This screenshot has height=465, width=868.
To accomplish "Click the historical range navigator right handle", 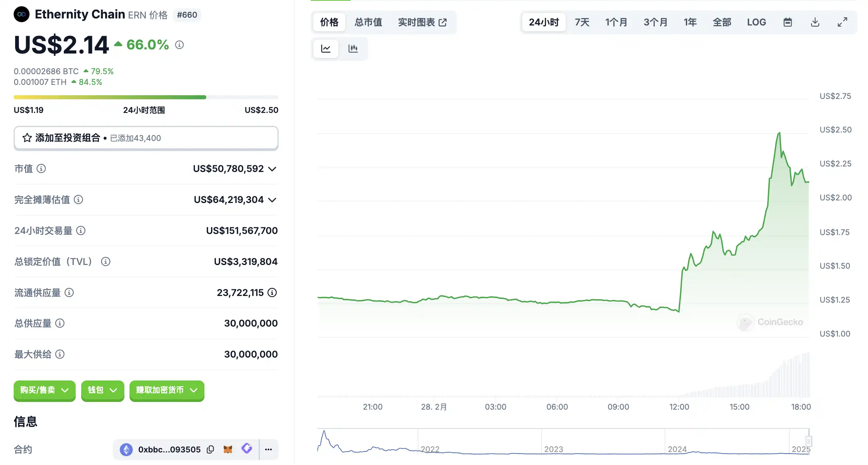I will [809, 441].
